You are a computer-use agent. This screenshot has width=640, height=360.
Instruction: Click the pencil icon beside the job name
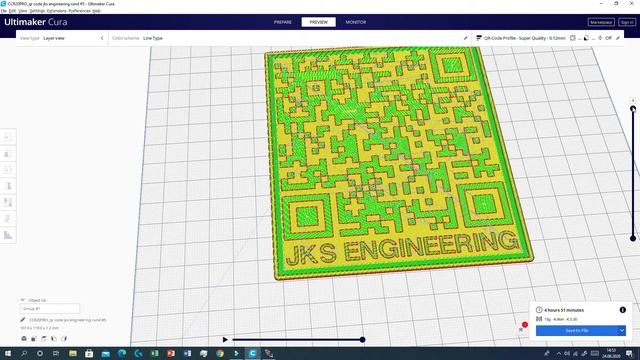click(x=23, y=320)
